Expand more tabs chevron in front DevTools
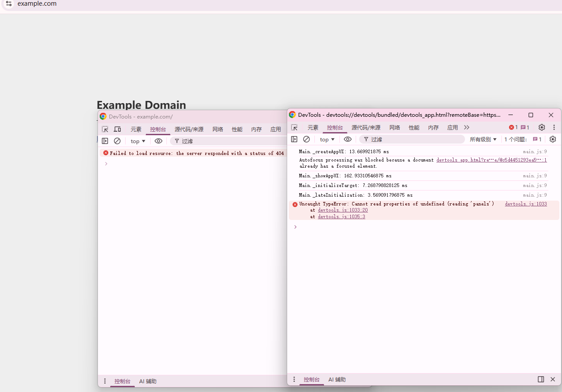This screenshot has width=562, height=392. pyautogui.click(x=467, y=127)
